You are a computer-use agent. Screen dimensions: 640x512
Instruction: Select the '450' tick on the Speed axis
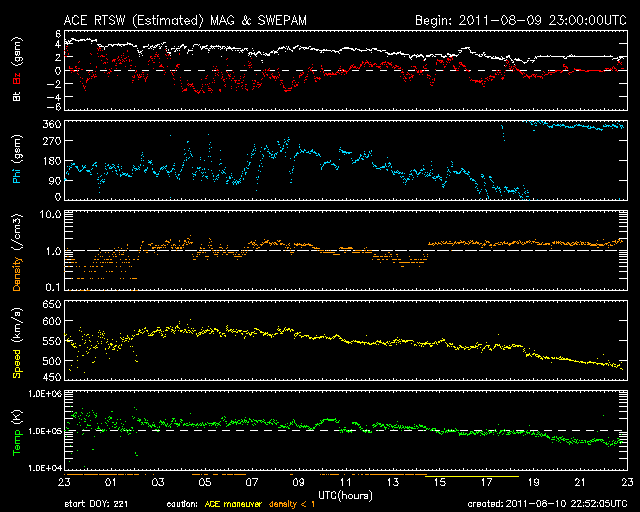pos(52,377)
